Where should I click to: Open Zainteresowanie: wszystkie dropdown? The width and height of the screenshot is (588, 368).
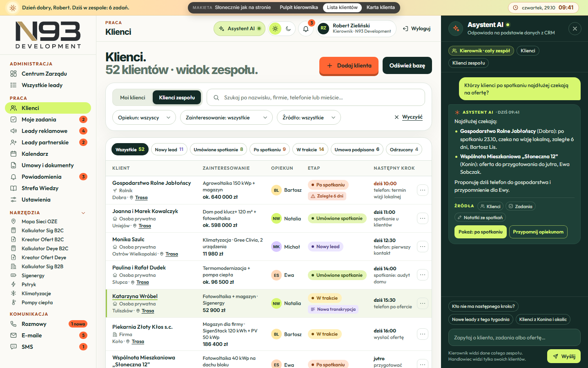pos(226,117)
